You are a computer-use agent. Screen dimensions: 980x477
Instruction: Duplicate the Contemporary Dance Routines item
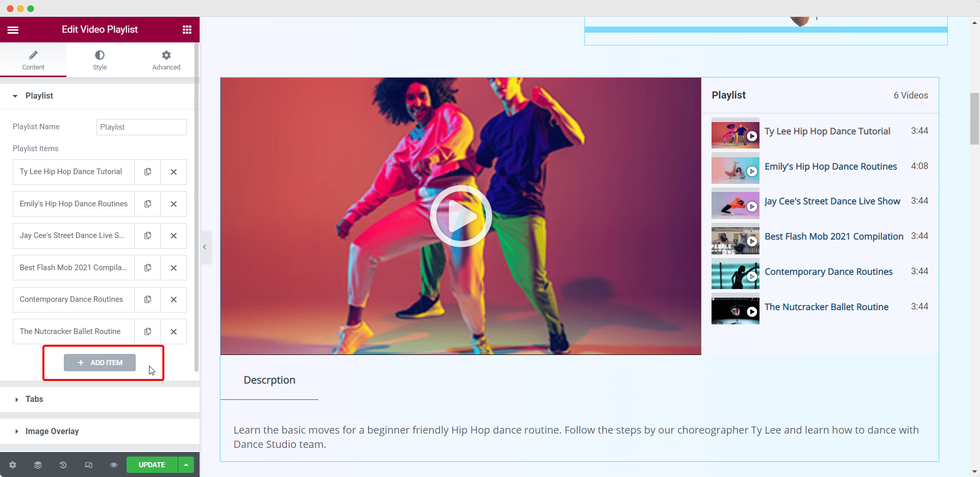click(x=147, y=299)
